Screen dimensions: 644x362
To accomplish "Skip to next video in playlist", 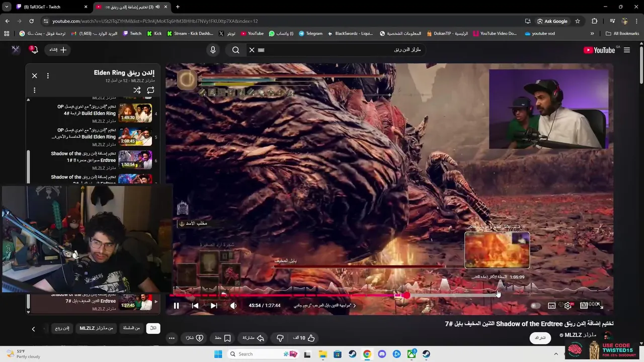I will [213, 305].
